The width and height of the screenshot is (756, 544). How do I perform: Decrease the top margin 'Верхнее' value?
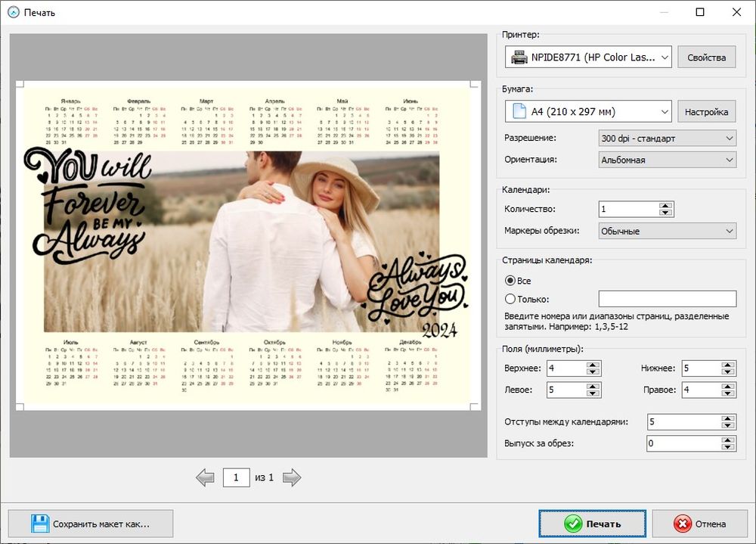[x=593, y=372]
